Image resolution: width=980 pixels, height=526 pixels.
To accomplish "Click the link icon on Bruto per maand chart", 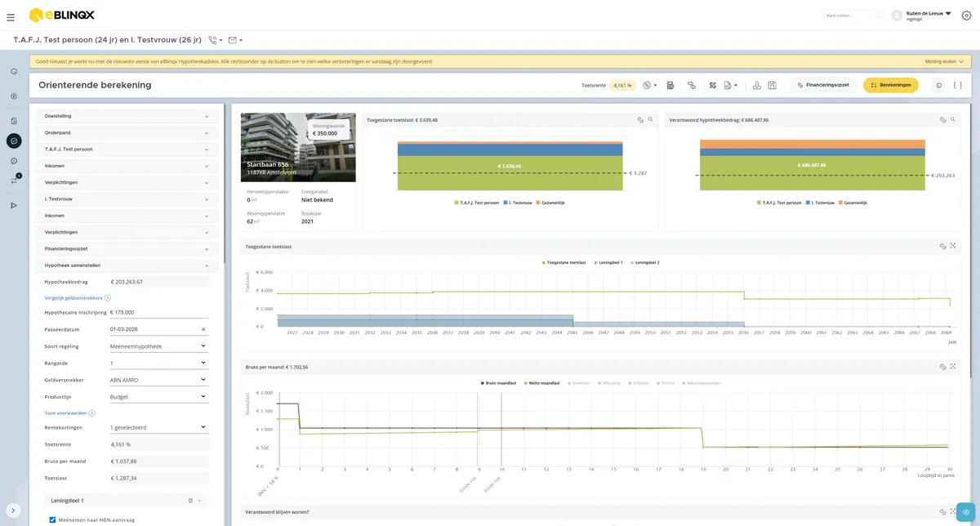I will [x=942, y=367].
